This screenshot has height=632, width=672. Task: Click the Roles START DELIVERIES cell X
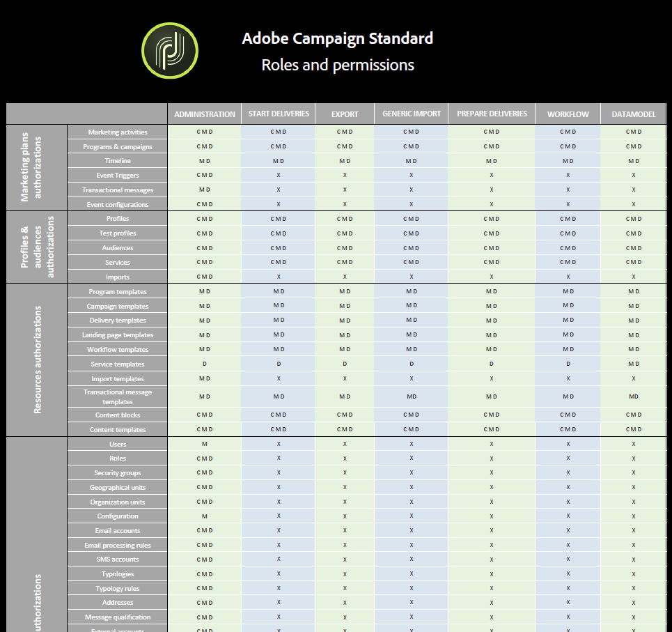pyautogui.click(x=279, y=458)
